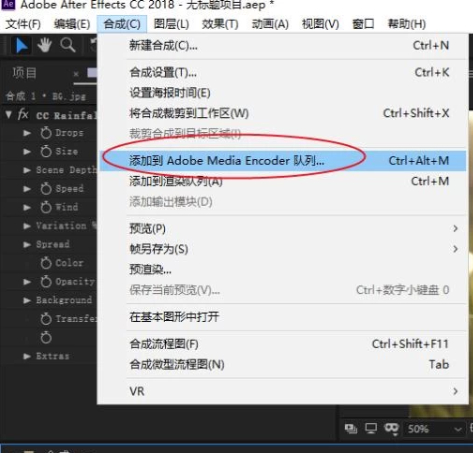Toggle the stopwatch below Transfer property
The width and height of the screenshot is (473, 453).
[x=46, y=338]
